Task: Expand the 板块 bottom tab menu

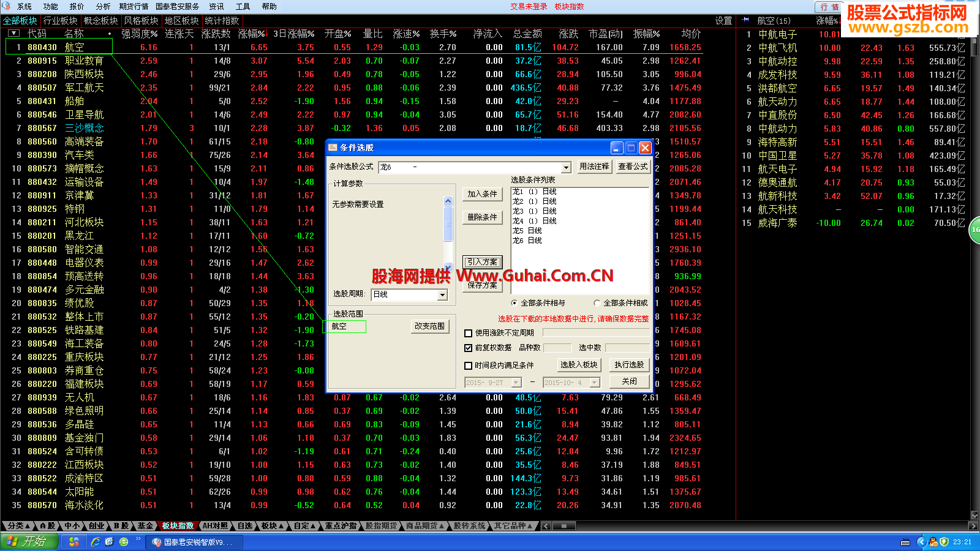Action: [x=273, y=526]
